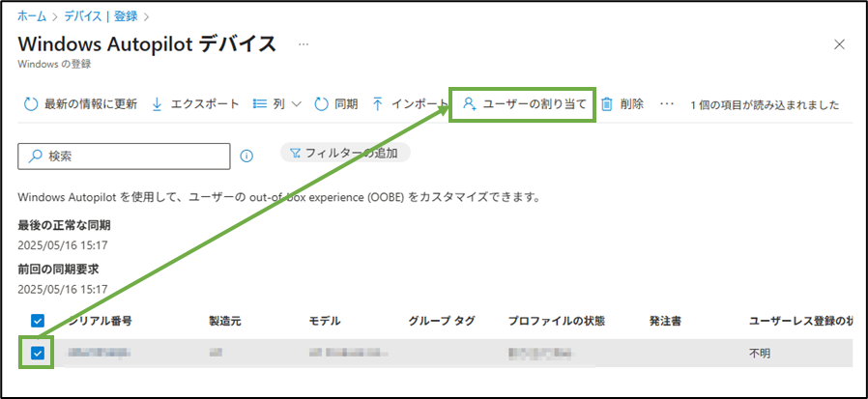Sort by 製造元 column header
Image resolution: width=868 pixels, height=399 pixels.
coord(225,321)
